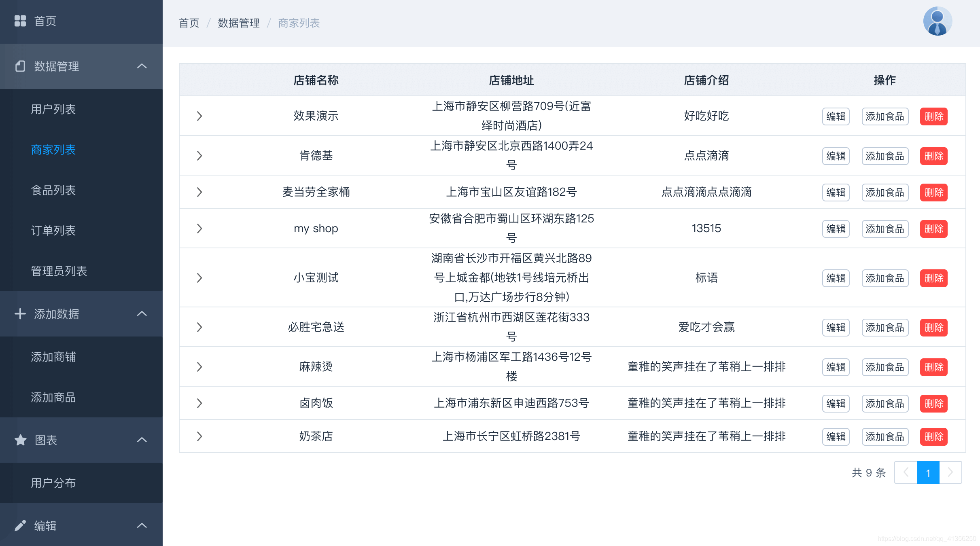The image size is (980, 546).
Task: Select 添加商铺 in the sidebar
Action: tap(54, 357)
